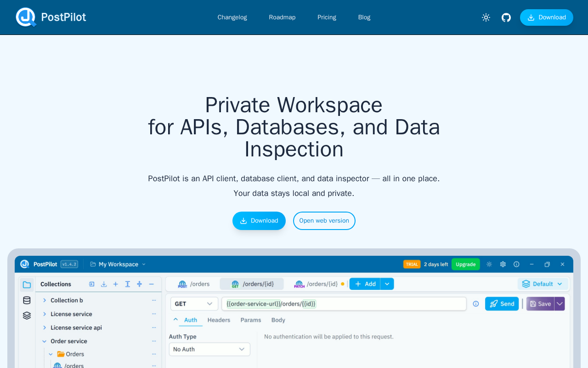Click the import icon in Collections toolbar
The width and height of the screenshot is (588, 368).
(x=92, y=284)
